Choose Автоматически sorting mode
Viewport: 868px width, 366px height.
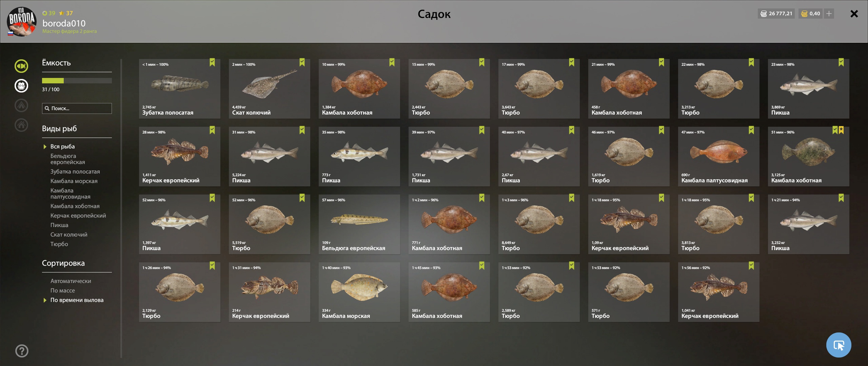pyautogui.click(x=71, y=281)
